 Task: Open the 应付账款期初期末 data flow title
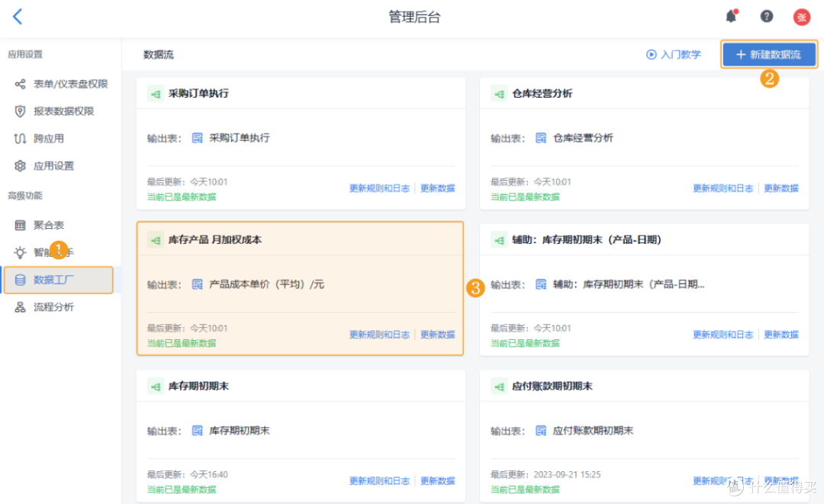pos(552,387)
